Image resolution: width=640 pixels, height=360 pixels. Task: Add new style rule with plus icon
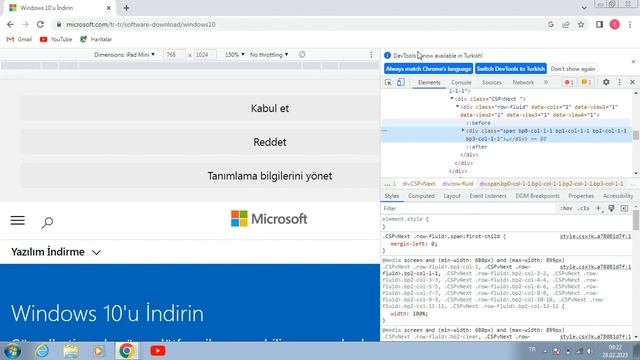(x=598, y=209)
